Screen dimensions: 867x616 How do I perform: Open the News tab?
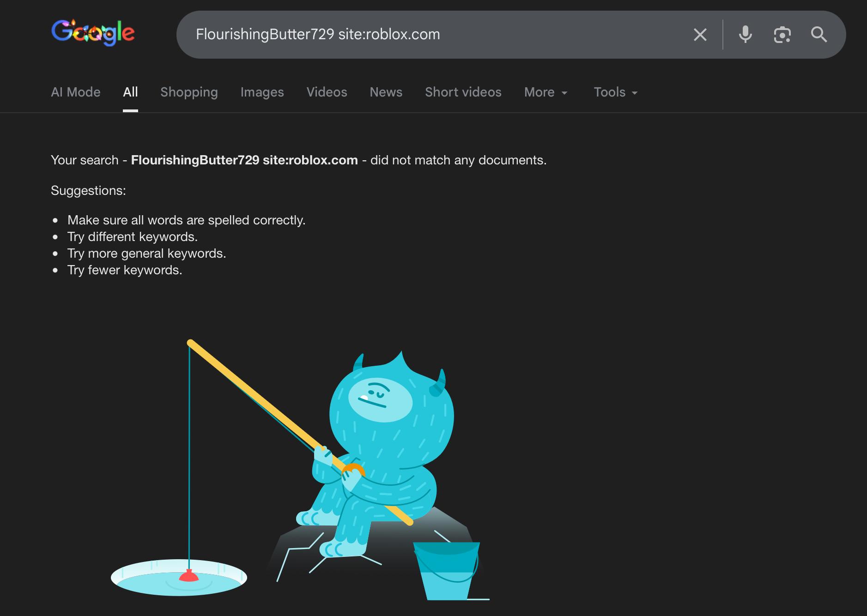[386, 92]
